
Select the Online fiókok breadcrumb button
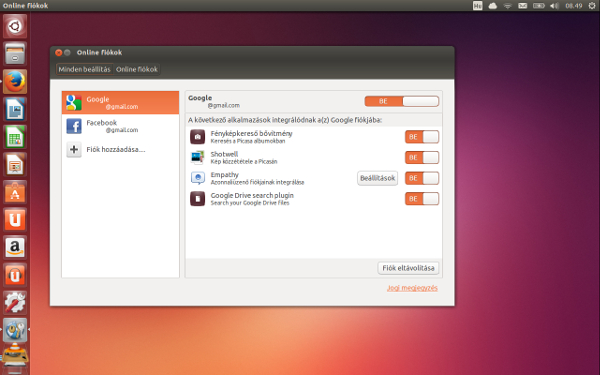click(x=137, y=69)
